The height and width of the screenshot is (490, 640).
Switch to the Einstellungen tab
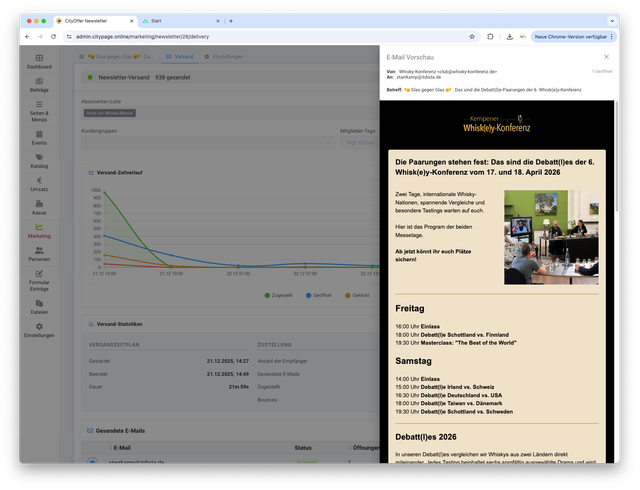pos(226,56)
